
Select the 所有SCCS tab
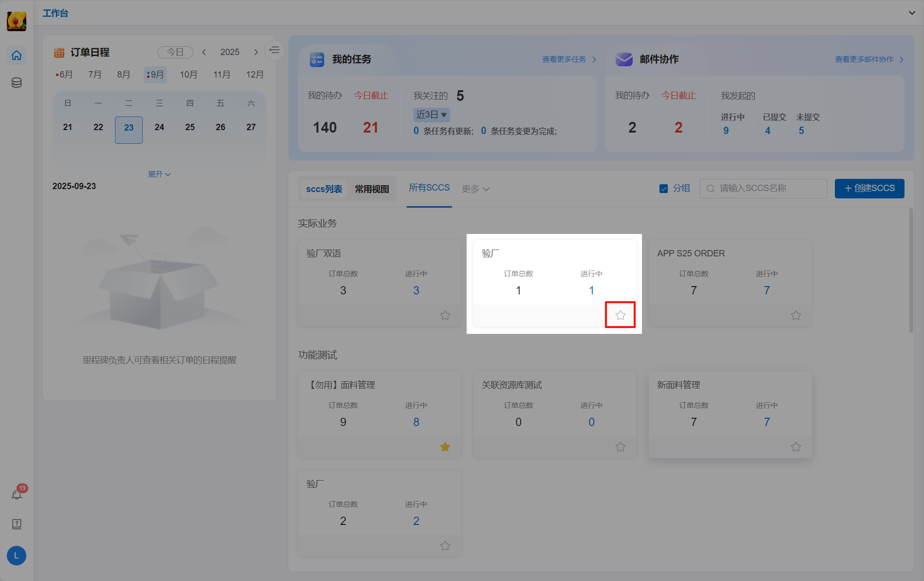429,188
